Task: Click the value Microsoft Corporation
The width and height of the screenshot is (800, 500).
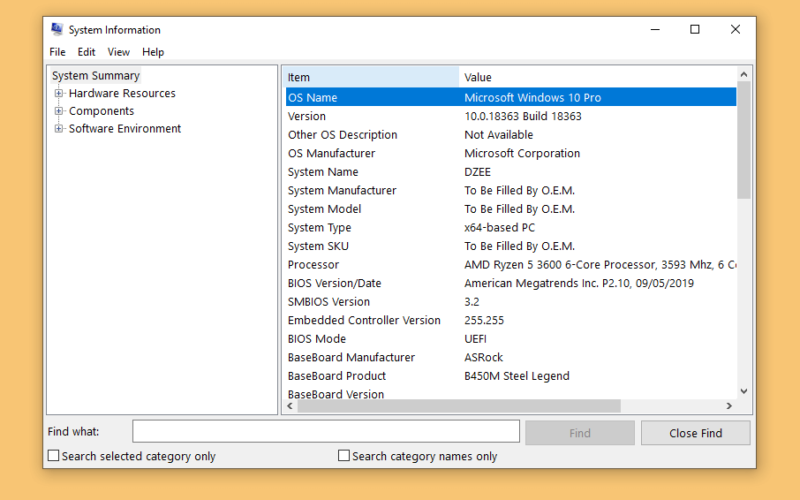Action: click(x=522, y=153)
